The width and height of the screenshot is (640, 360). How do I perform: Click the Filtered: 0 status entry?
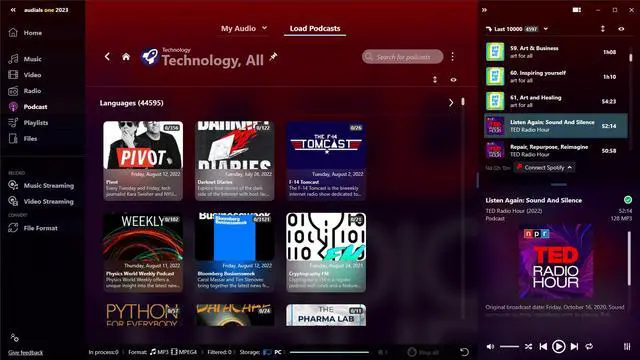(x=219, y=352)
